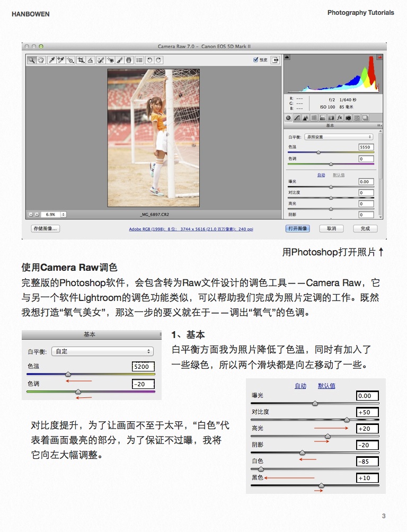Click 色温 slider handle at 5550
This screenshot has height=532, width=407.
pyautogui.click(x=318, y=153)
